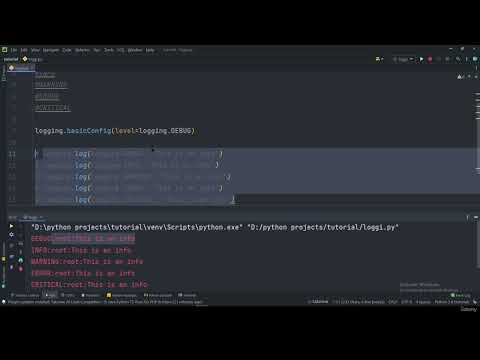
Task: Open the Window menu
Action: point(135,50)
